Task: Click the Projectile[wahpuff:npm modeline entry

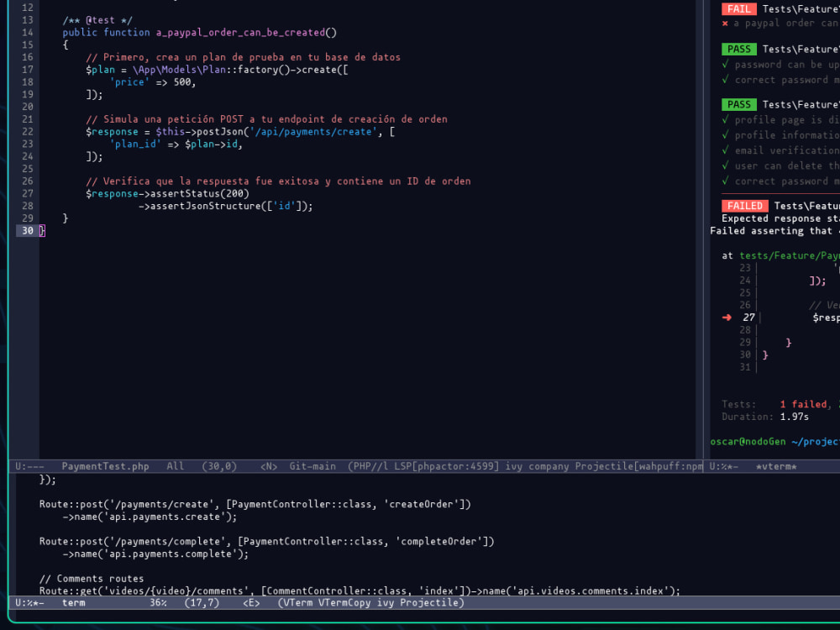Action: click(x=638, y=466)
